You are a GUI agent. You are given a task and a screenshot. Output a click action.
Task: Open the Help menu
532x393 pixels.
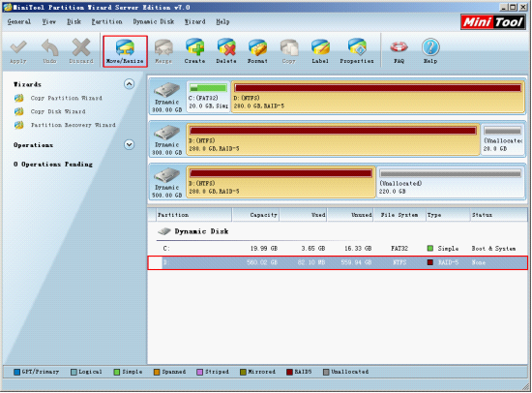pyautogui.click(x=222, y=21)
